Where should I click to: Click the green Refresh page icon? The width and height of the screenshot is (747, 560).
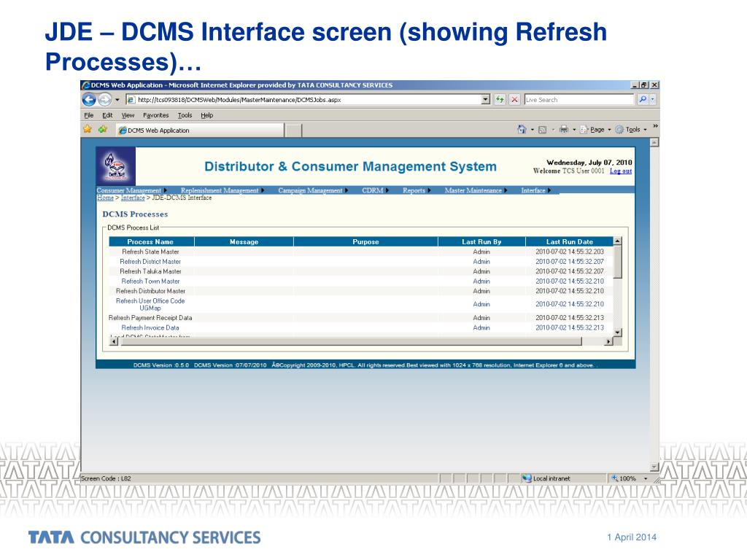point(499,99)
